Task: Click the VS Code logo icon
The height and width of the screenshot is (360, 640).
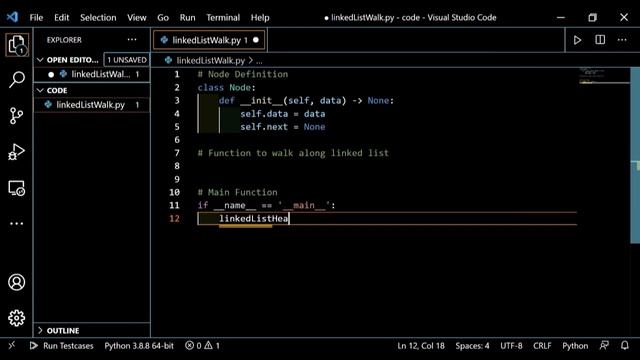Action: (x=12, y=17)
